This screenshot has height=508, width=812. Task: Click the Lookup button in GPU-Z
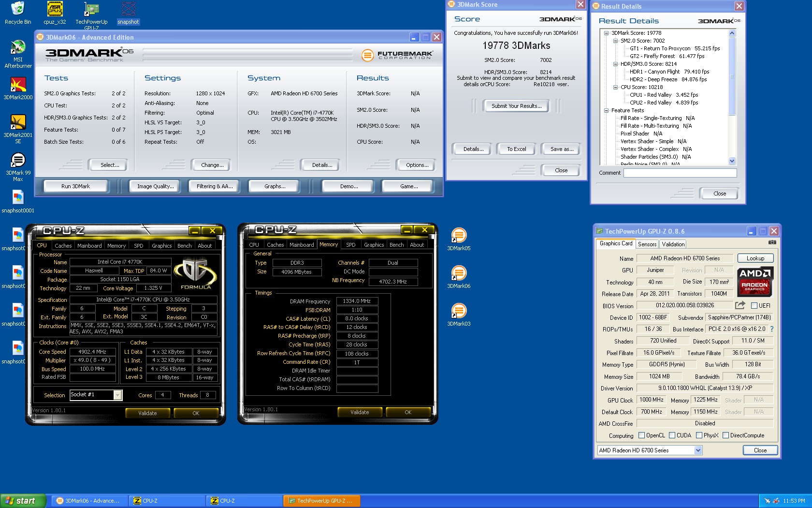point(755,258)
